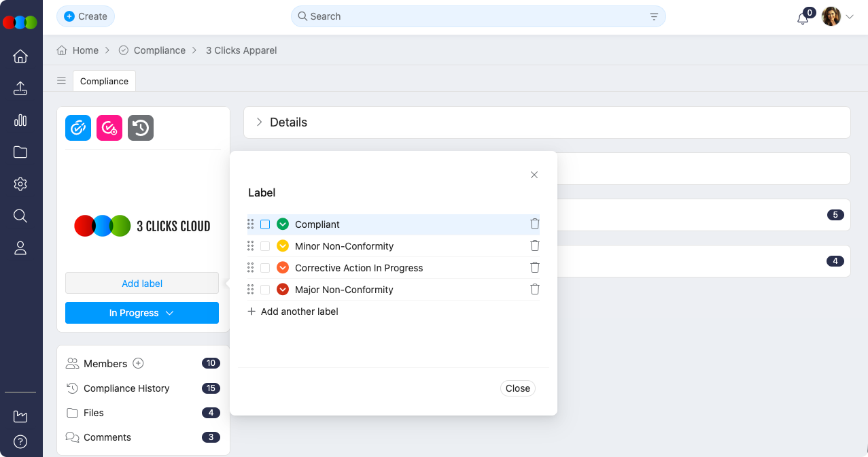Screen dimensions: 868x457
Task: Switch to the Compliance tab
Action: pos(103,80)
